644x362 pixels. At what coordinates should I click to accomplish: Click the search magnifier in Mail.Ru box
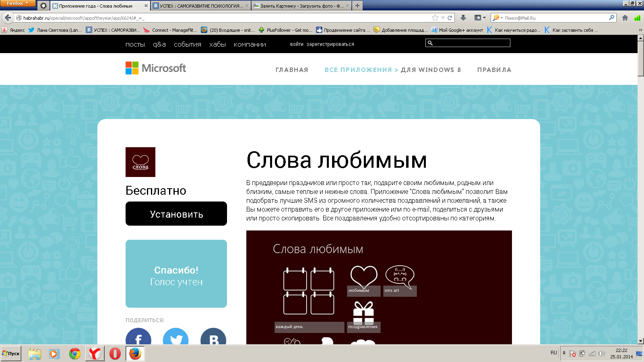(x=611, y=18)
